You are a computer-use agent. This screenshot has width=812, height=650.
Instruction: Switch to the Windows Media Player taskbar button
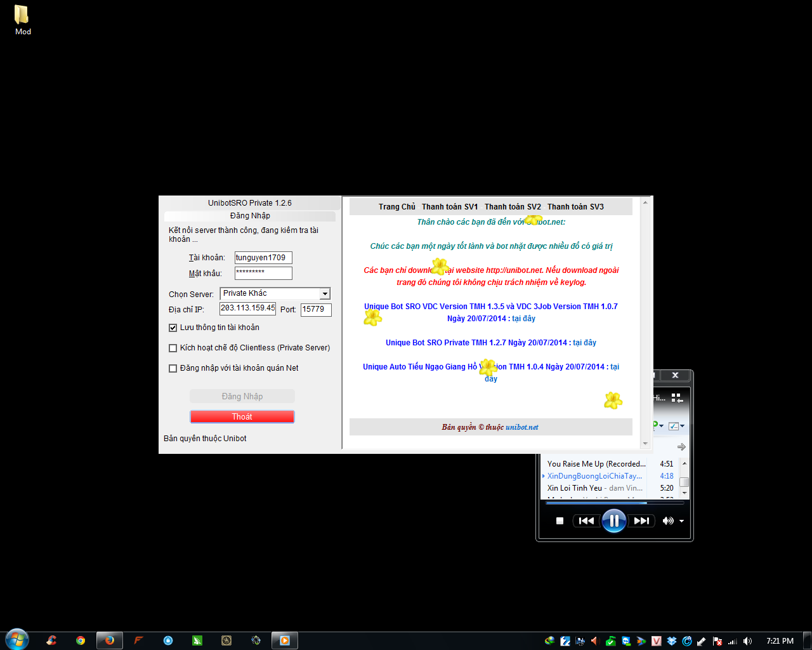pyautogui.click(x=285, y=640)
